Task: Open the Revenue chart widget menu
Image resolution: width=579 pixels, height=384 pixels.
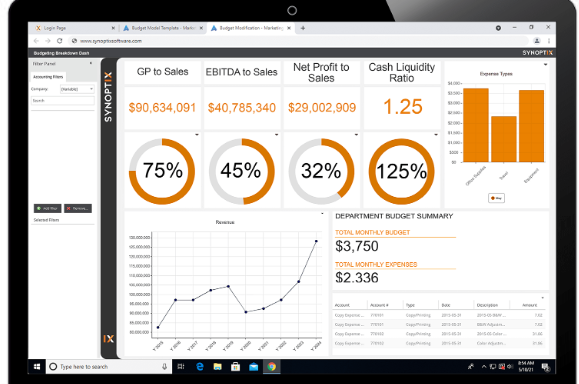Action: (x=322, y=213)
